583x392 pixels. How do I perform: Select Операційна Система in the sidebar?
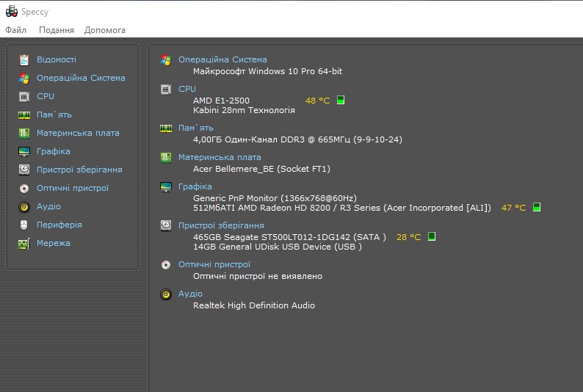coord(81,78)
